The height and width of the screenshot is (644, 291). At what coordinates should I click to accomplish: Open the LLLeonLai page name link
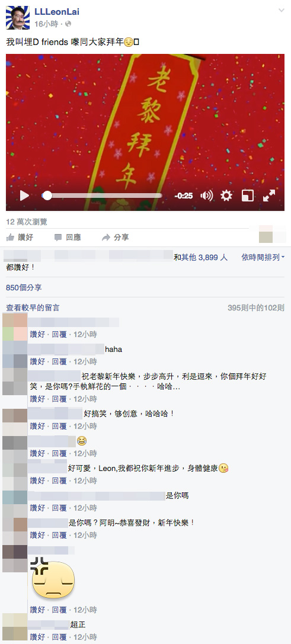[x=56, y=12]
